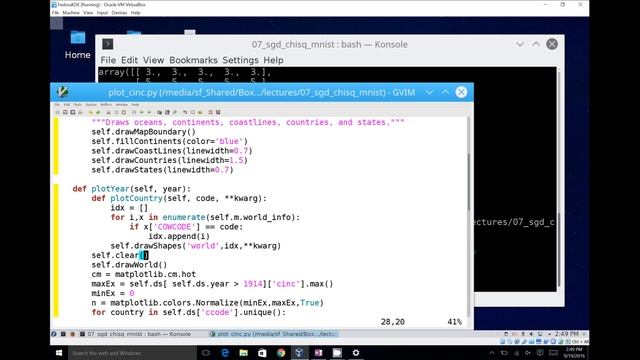Click the Save All icon in GVIM toolbar
640x360 pixels.
[x=72, y=112]
